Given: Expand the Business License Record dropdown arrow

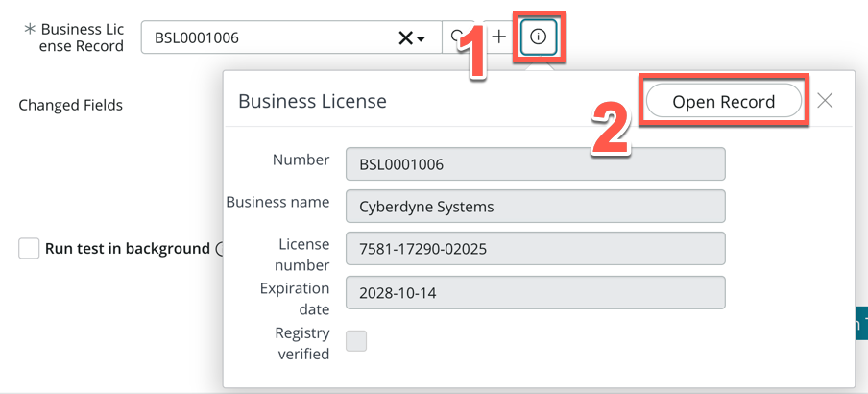Looking at the screenshot, I should tap(422, 38).
